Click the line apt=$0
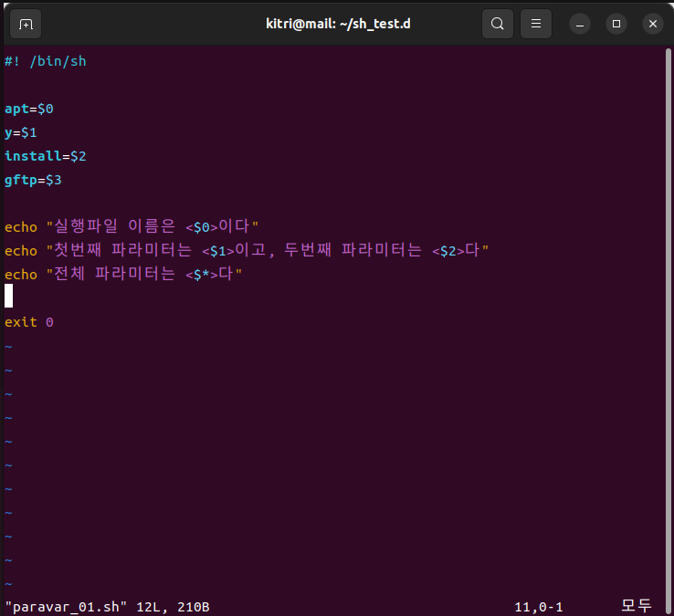The width and height of the screenshot is (674, 616). pyautogui.click(x=29, y=109)
